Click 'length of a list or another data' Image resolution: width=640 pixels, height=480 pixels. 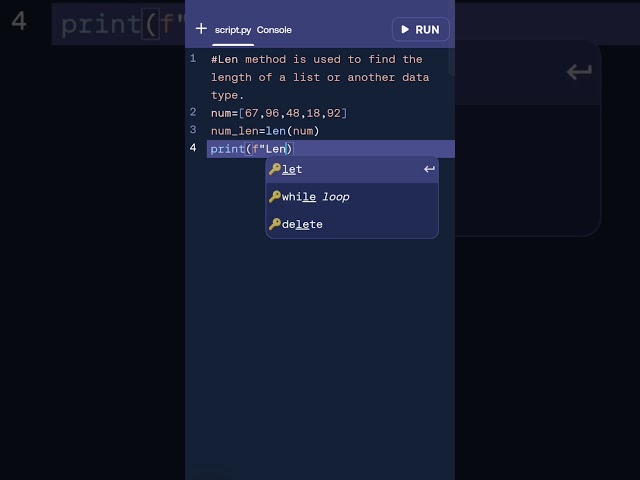[x=320, y=77]
